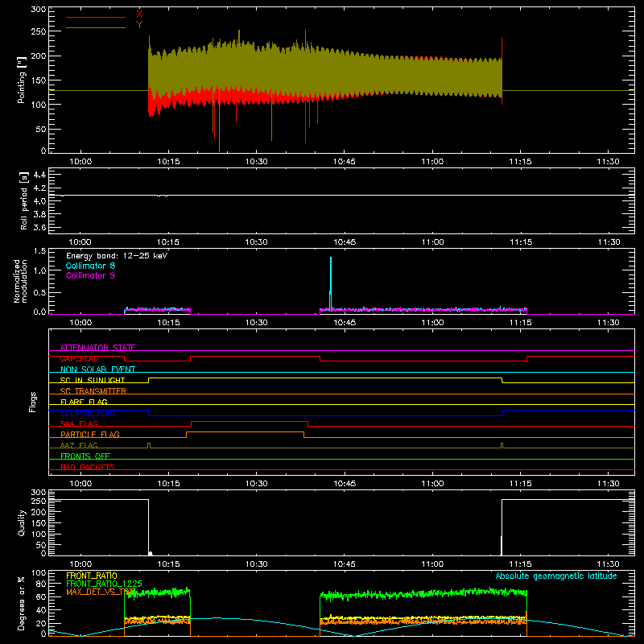
Task: Select the ATTENUATOR_STATE flag label
Action: [x=97, y=348]
